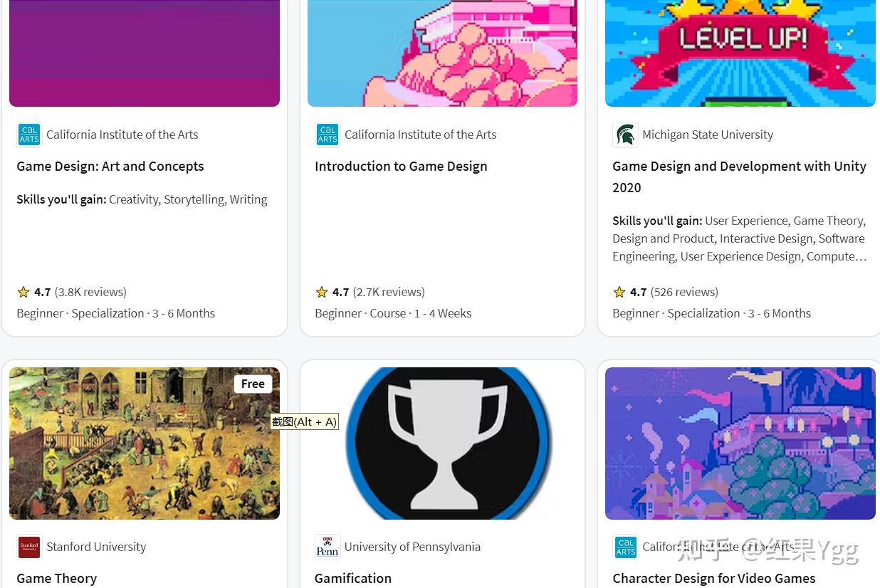Click CalArts logo on Introduction to Game Design card
The image size is (880, 588).
tap(328, 135)
